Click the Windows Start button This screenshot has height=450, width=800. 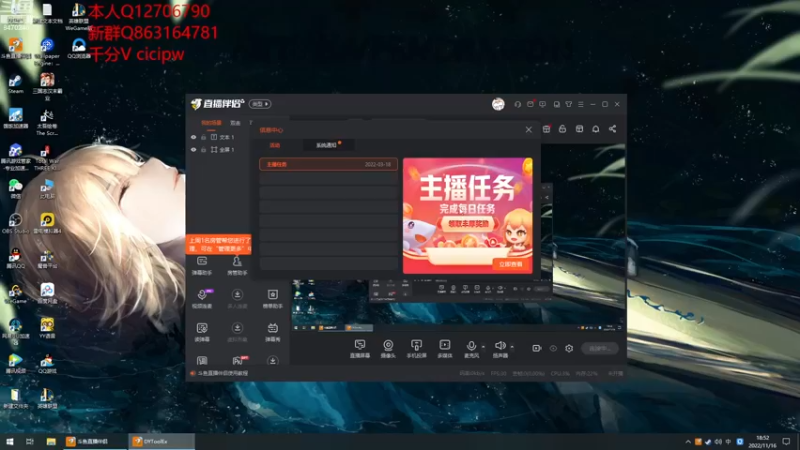click(10, 441)
